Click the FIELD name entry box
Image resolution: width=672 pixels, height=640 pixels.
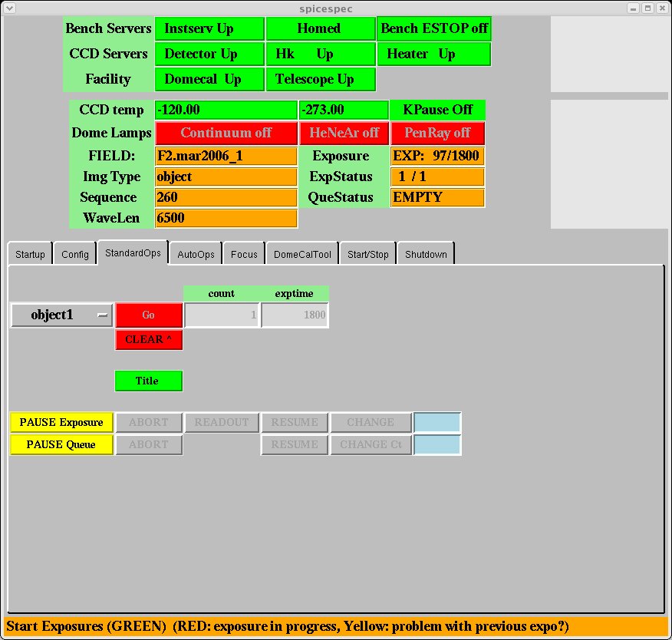coord(226,156)
